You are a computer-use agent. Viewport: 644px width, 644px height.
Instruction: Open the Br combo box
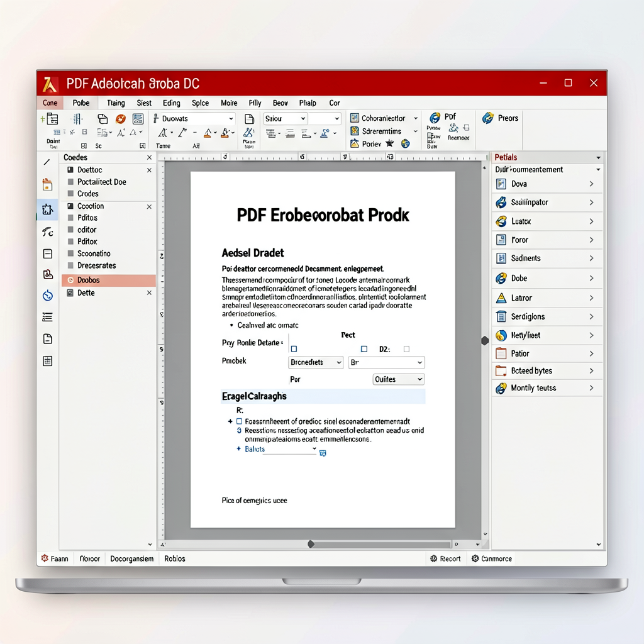387,362
